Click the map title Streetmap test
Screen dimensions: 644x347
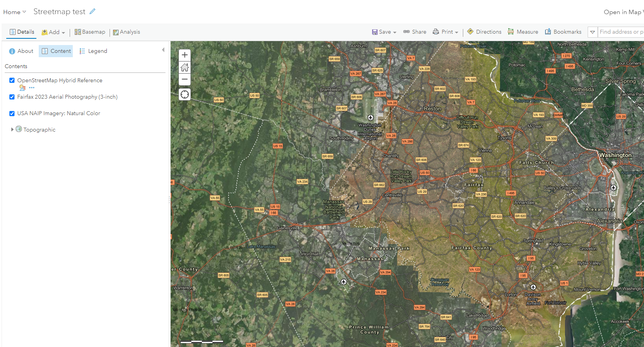coord(59,11)
